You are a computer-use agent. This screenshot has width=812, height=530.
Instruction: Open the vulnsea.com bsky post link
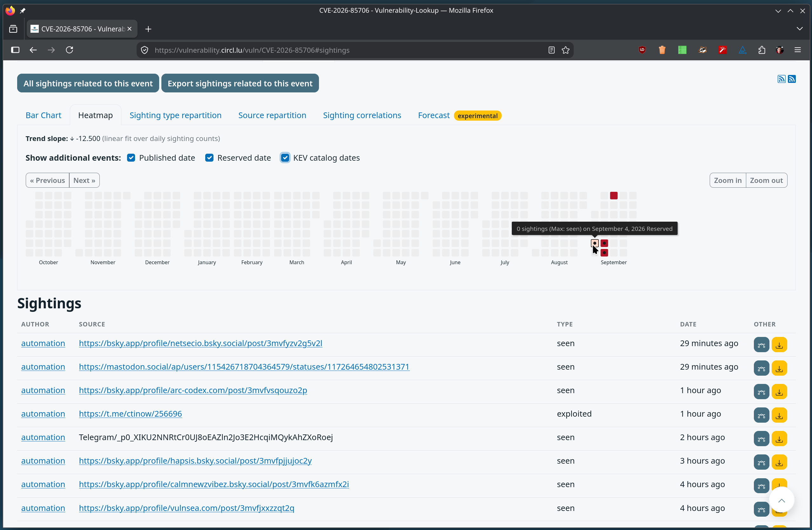point(186,508)
